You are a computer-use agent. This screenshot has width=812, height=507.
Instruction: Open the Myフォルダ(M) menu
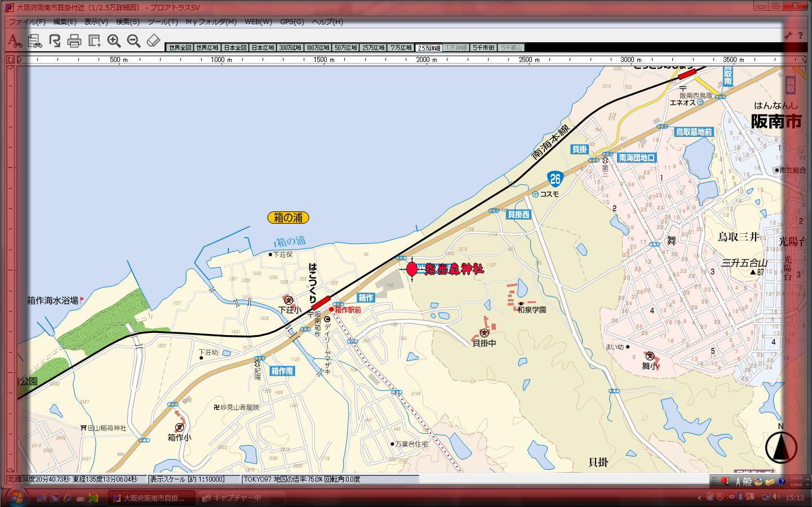(211, 22)
